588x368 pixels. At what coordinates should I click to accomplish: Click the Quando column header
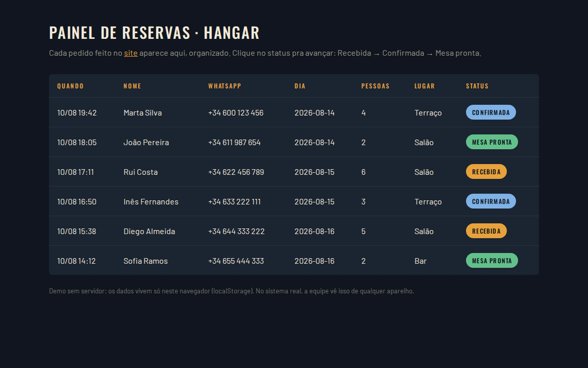(x=70, y=86)
